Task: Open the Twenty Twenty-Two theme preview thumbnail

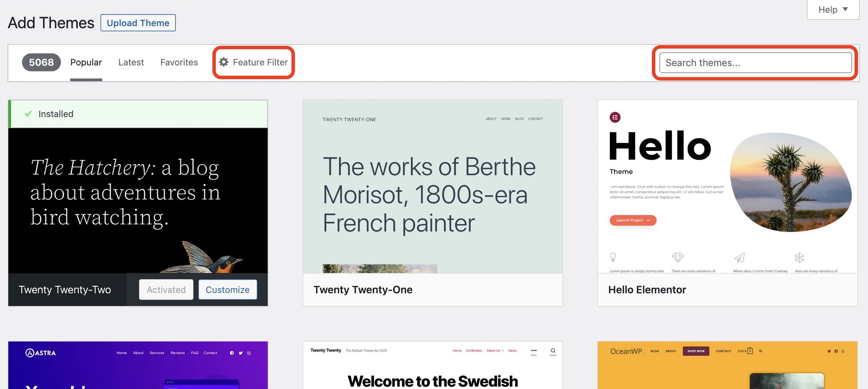Action: pos(138,200)
